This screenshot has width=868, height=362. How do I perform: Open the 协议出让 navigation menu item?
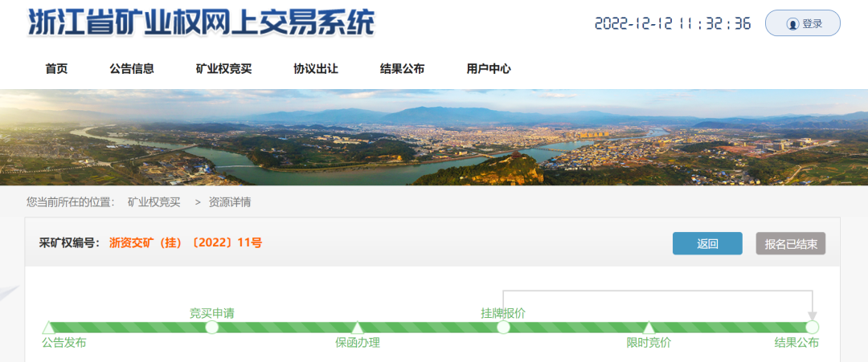pyautogui.click(x=315, y=69)
